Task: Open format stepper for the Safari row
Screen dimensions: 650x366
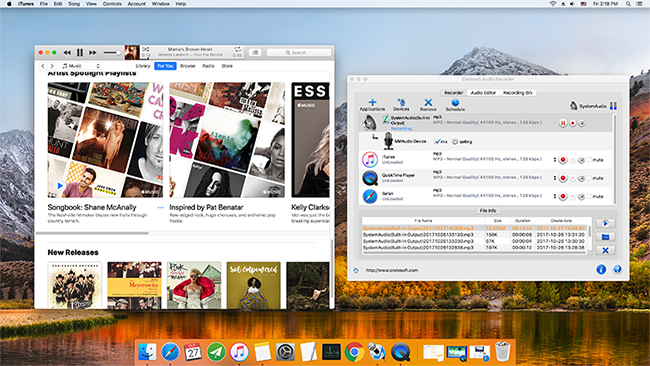Action: point(555,196)
